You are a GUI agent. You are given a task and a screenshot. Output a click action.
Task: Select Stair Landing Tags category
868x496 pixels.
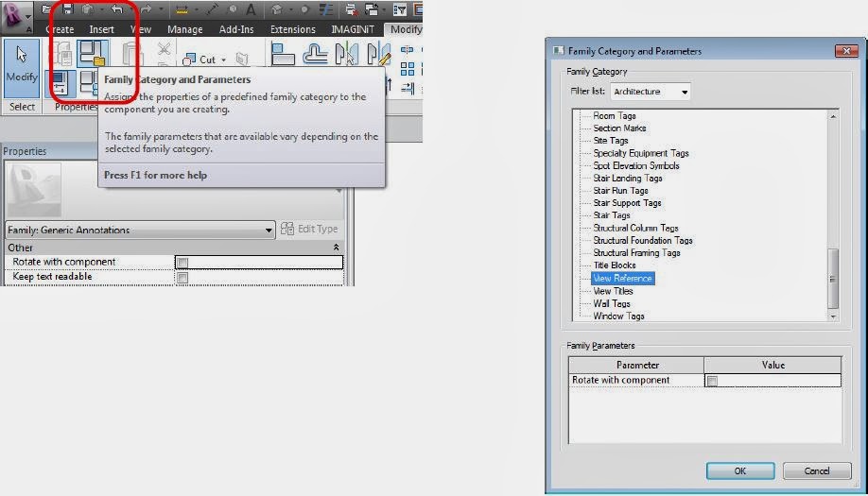click(x=628, y=178)
